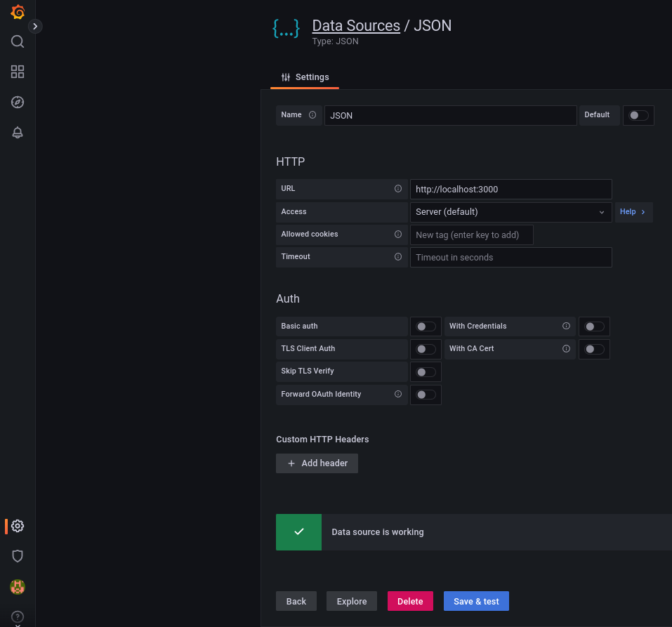Open the Search dashboards icon
The image size is (672, 627).
click(18, 41)
